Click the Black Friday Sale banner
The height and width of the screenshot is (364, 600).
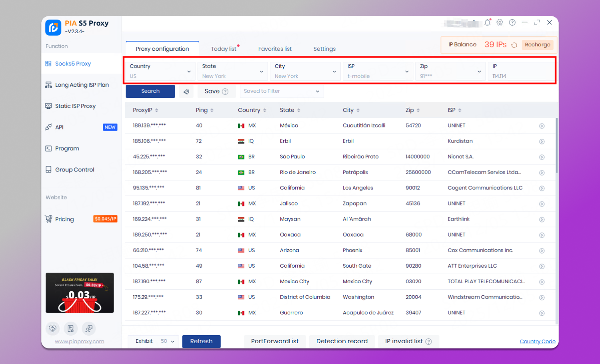click(80, 293)
